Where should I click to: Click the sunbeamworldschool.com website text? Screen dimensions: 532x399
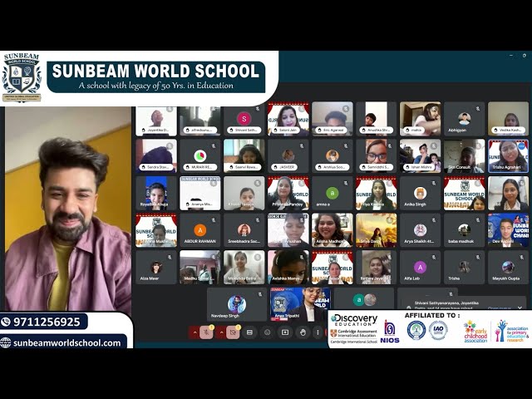(x=66, y=342)
